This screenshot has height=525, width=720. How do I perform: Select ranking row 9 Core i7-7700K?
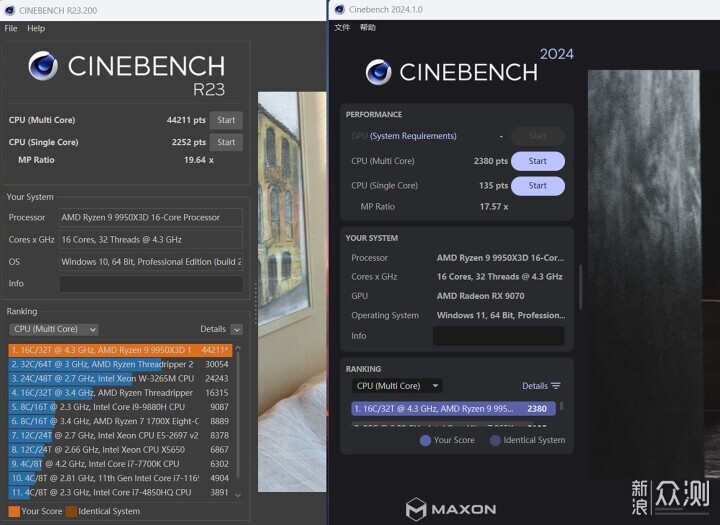tap(120, 464)
